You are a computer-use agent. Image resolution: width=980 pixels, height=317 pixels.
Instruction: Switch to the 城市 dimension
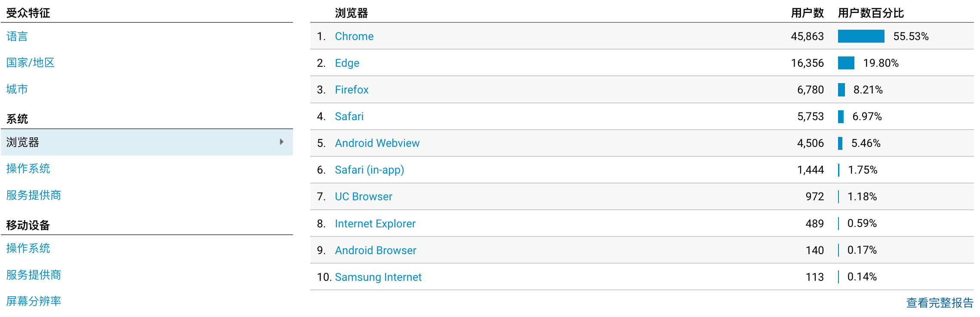point(17,89)
